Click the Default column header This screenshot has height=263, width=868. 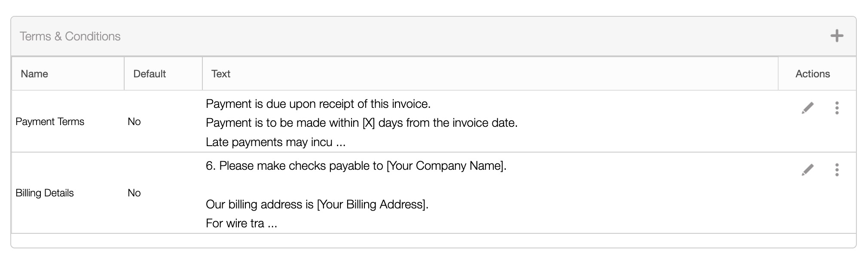point(150,74)
